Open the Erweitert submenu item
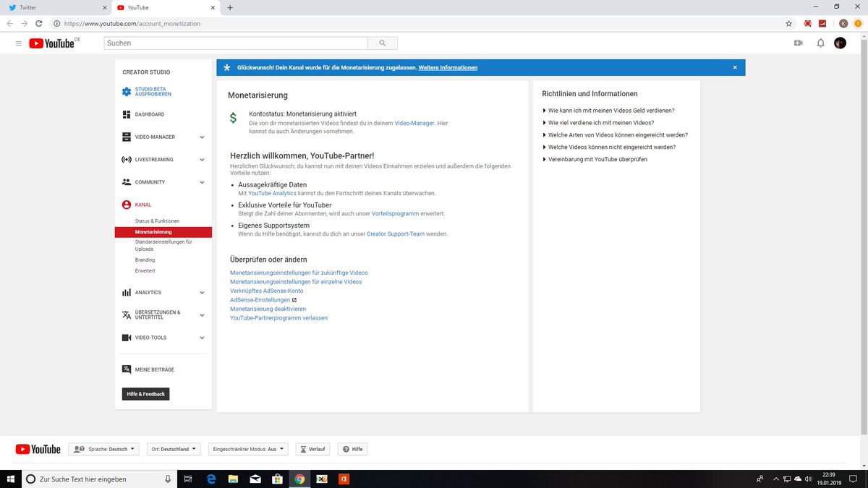 145,270
